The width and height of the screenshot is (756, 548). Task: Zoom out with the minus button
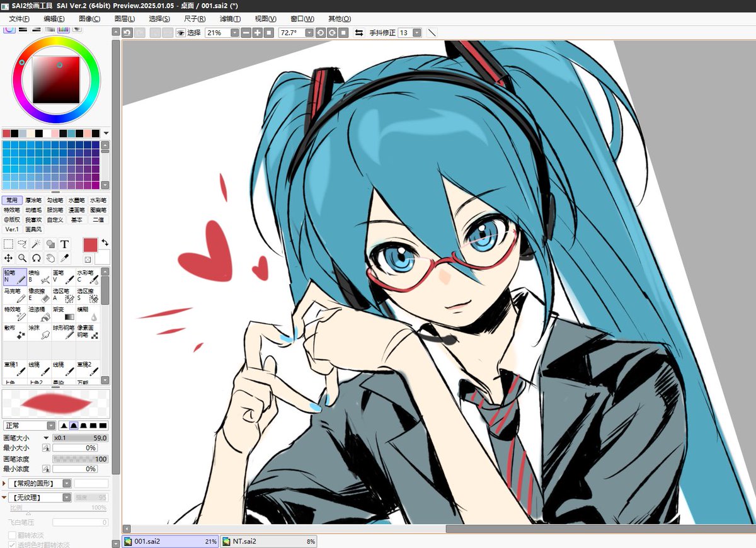(246, 32)
